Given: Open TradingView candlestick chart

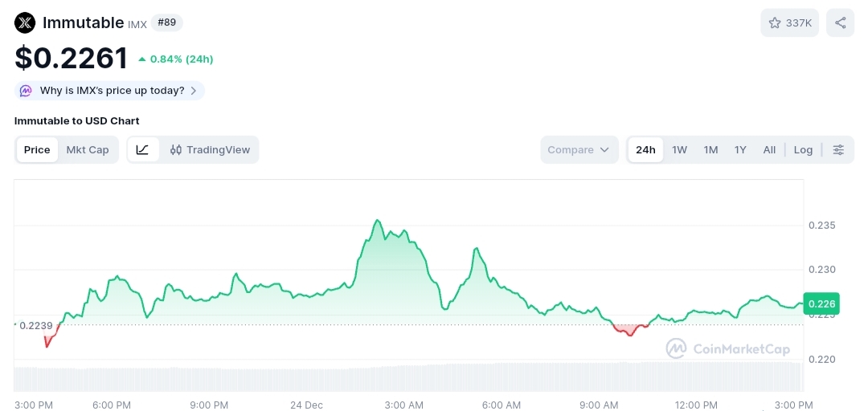Looking at the screenshot, I should pos(210,150).
